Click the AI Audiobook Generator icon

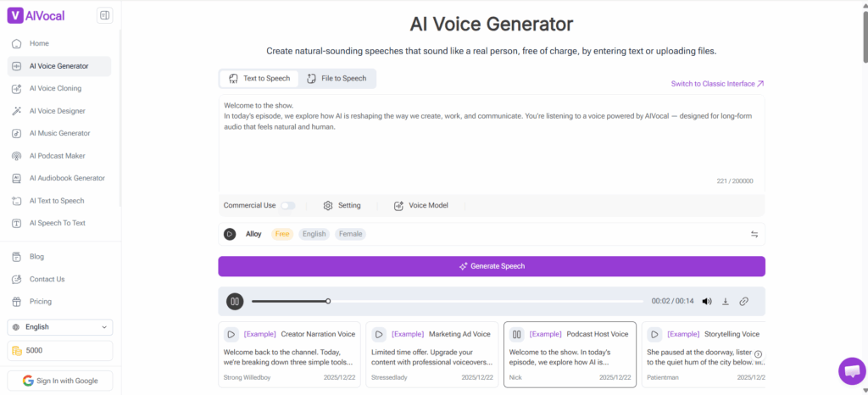17,178
